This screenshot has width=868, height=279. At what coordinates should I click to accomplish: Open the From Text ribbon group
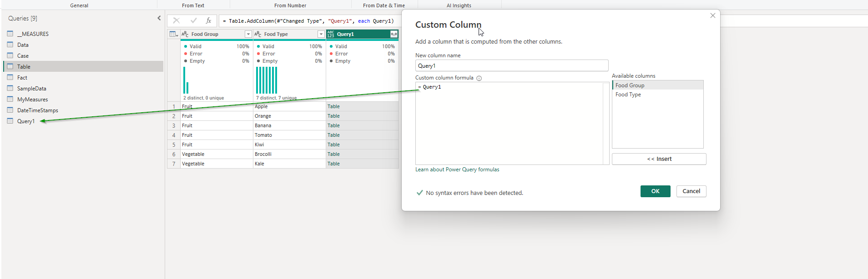pos(193,5)
